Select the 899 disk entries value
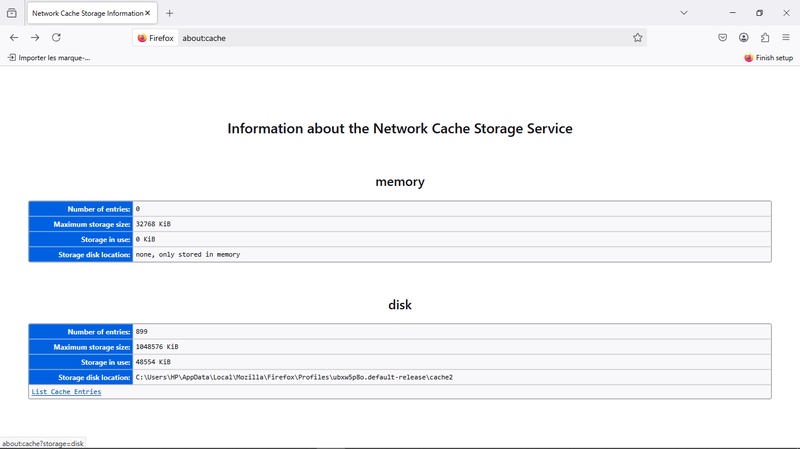The height and width of the screenshot is (449, 800). point(141,332)
